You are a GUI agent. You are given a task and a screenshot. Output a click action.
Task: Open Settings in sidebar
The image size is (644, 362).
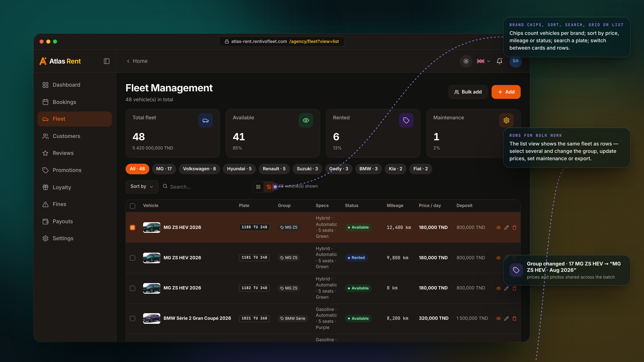[74, 238]
